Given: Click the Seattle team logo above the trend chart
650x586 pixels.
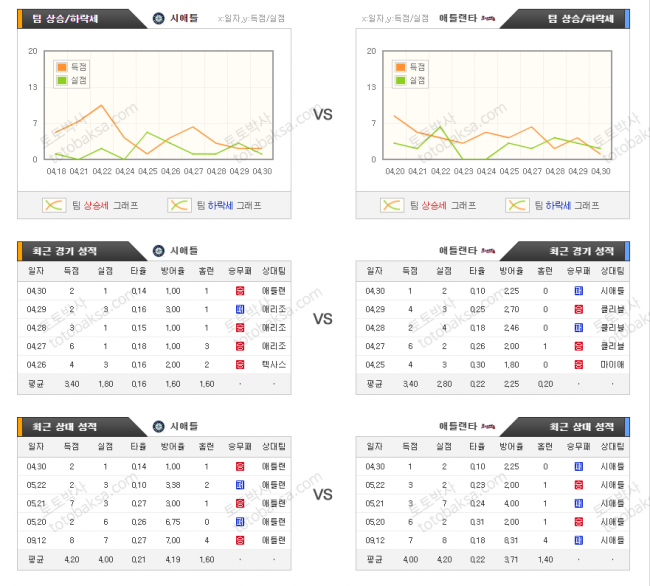Looking at the screenshot, I should click(x=158, y=18).
